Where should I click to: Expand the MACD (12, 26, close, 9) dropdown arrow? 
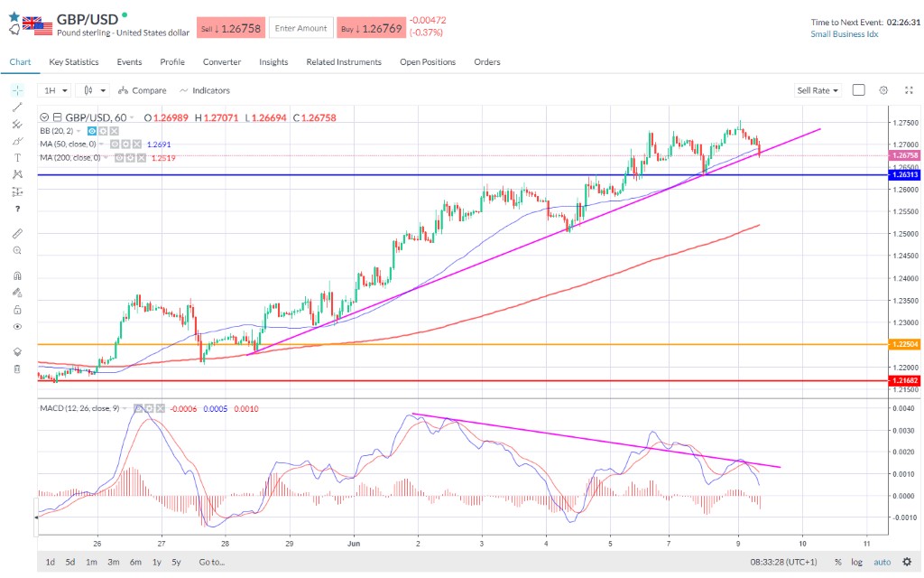(x=125, y=408)
